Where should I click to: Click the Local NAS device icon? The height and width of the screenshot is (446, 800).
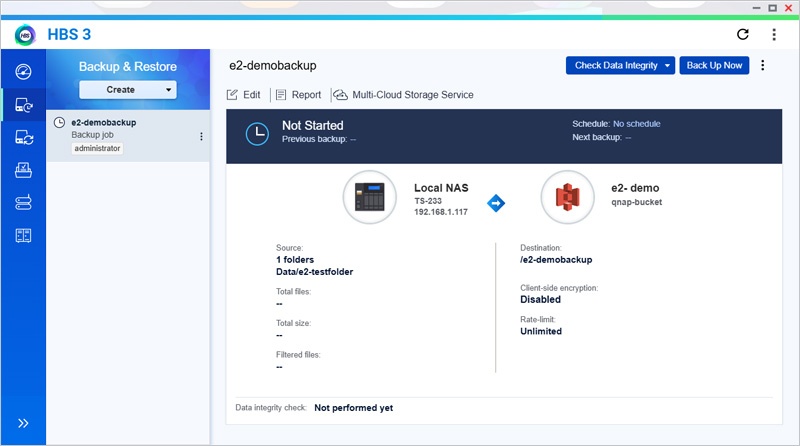click(x=369, y=197)
